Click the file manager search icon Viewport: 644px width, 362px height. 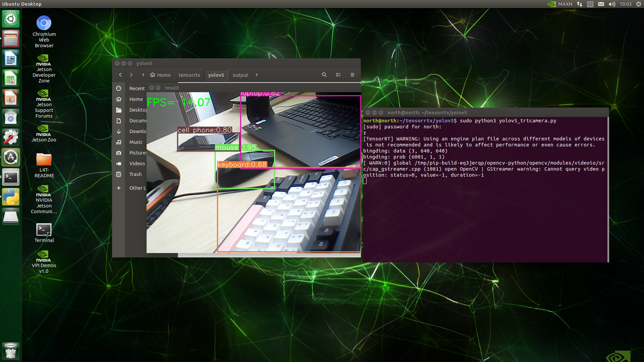(x=324, y=75)
